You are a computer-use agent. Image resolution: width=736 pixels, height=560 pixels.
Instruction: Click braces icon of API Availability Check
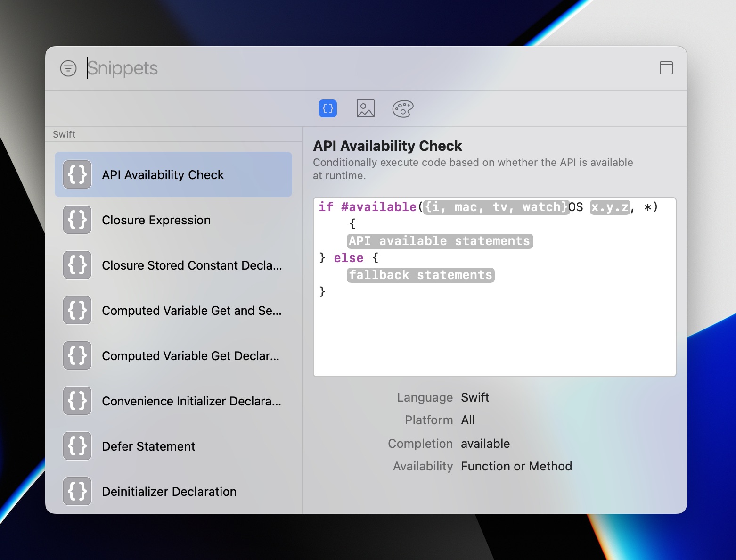coord(77,174)
